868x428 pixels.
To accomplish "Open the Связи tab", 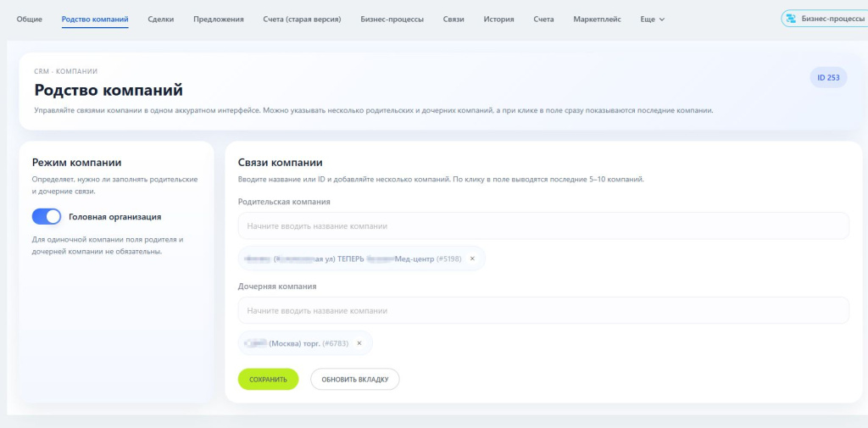I will point(453,19).
